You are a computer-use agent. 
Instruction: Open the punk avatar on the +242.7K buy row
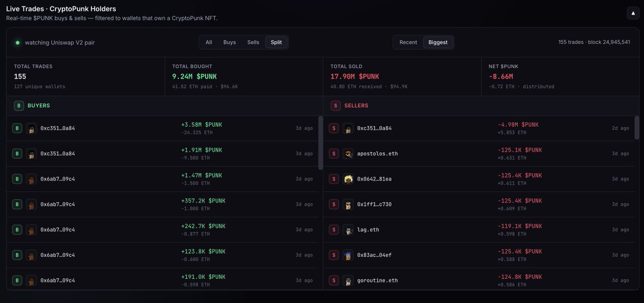(32, 230)
